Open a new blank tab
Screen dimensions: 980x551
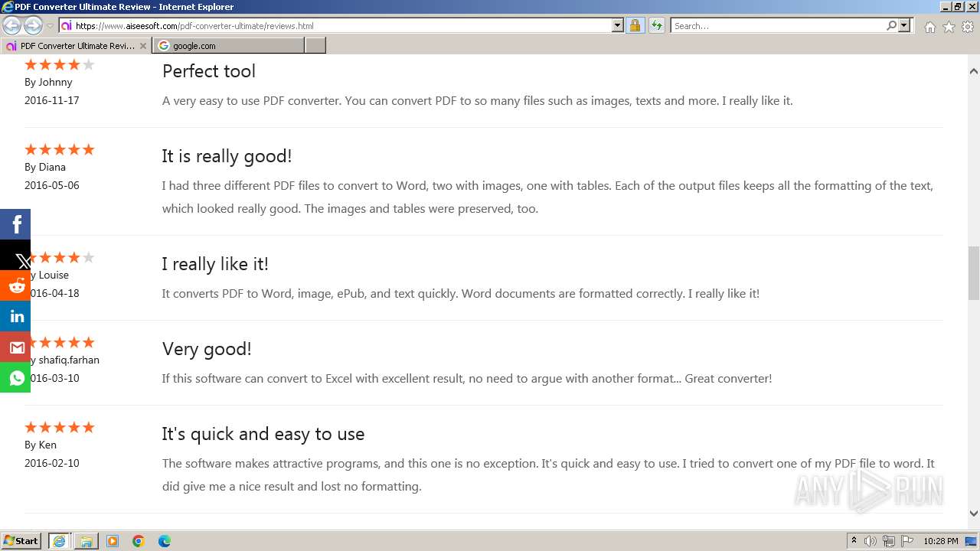pos(315,46)
